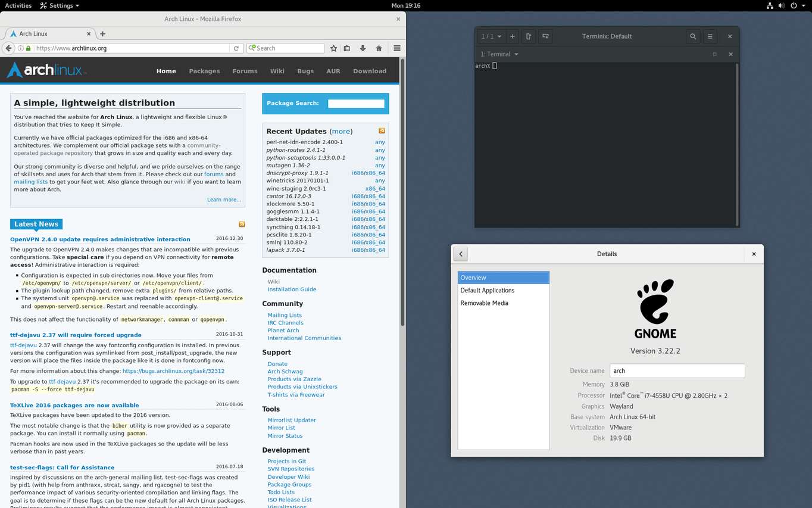Screen dimensions: 812x508
Task: Go to Firefox home page icon
Action: pyautogui.click(x=379, y=48)
